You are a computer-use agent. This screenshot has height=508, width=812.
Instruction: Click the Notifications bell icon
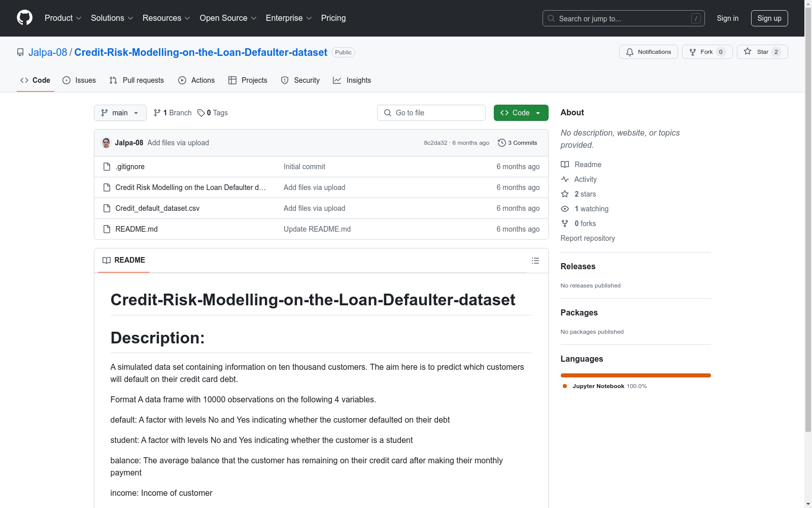tap(630, 52)
